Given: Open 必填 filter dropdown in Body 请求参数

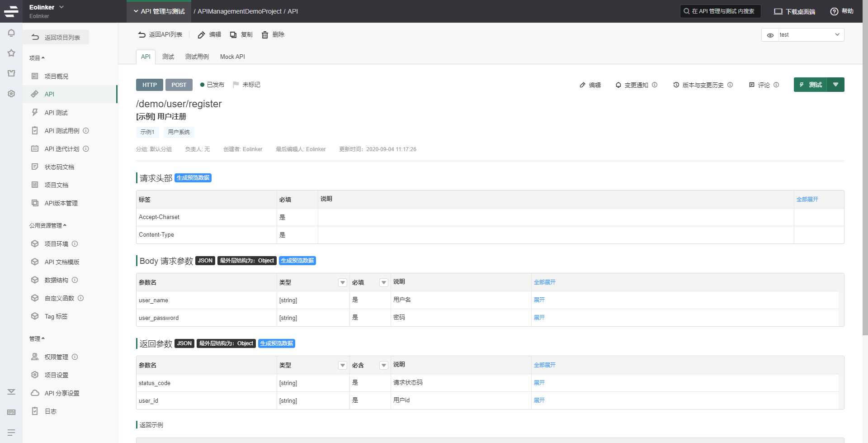Looking at the screenshot, I should [x=384, y=282].
